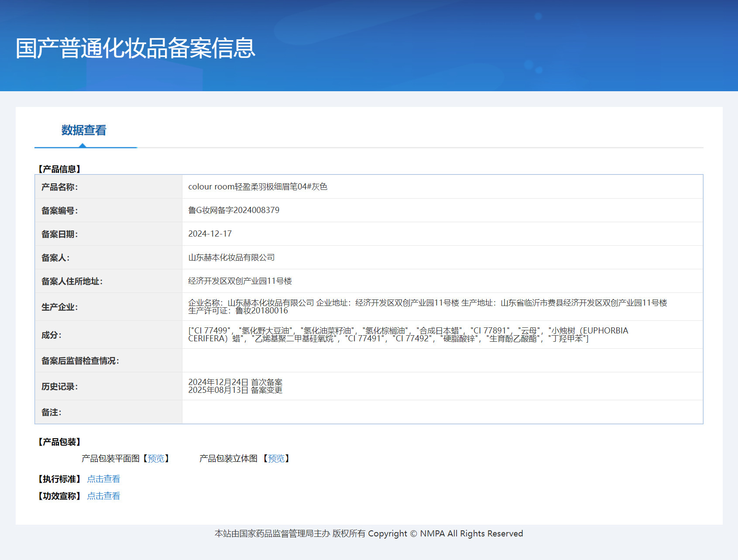
Task: Click the 【功效宣称】 label
Action: pos(59,496)
